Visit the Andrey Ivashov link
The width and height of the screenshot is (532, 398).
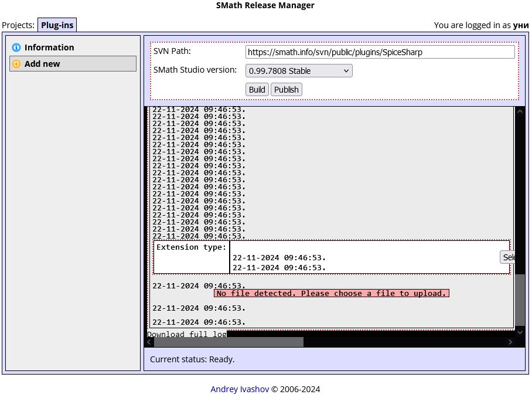[240, 389]
